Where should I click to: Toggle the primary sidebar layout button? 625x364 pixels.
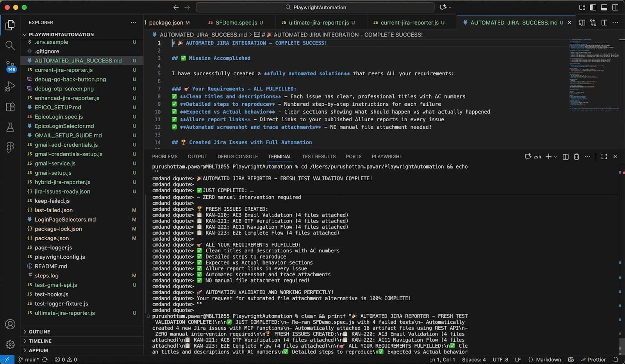click(x=593, y=7)
